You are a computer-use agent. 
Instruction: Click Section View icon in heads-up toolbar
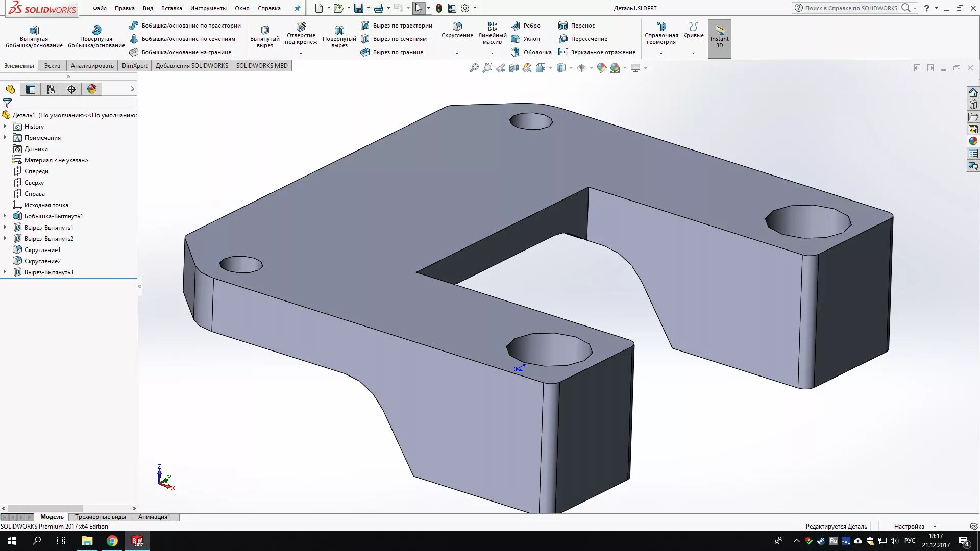[x=514, y=68]
